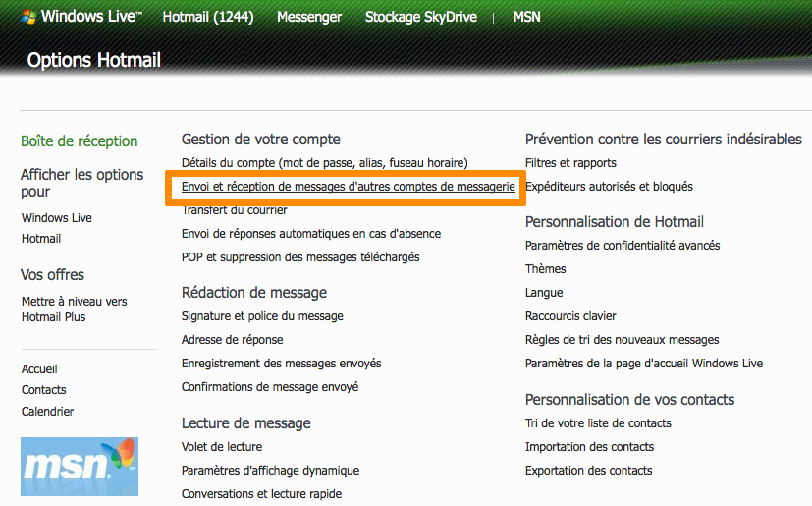The width and height of the screenshot is (812, 506).
Task: Open the MSN butterfly banner
Action: click(80, 467)
